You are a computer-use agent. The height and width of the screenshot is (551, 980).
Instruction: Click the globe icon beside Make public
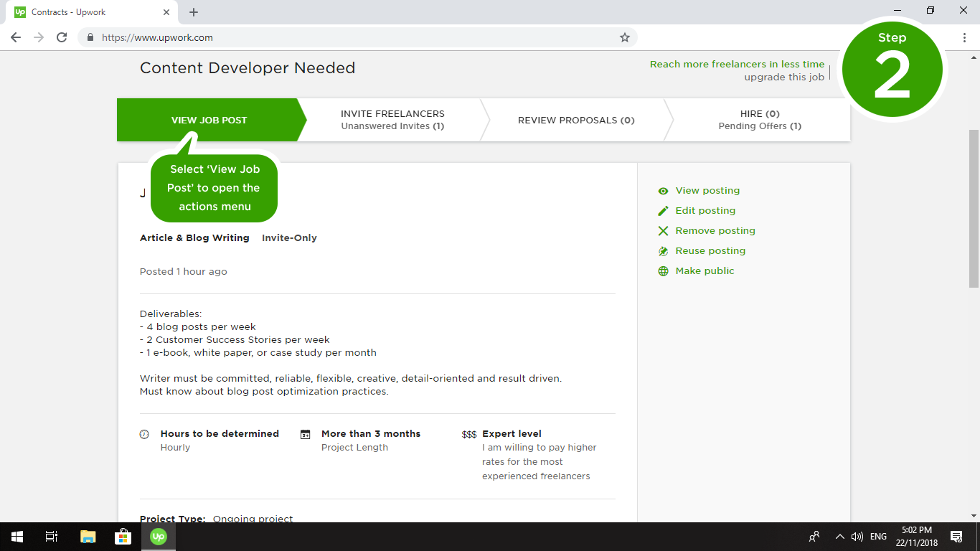663,271
